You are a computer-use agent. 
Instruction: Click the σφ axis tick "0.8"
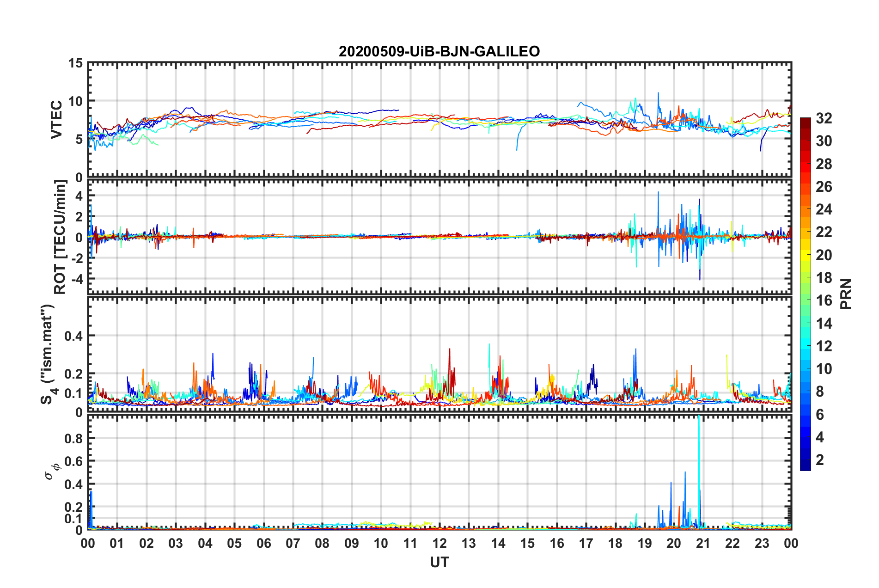pos(73,438)
